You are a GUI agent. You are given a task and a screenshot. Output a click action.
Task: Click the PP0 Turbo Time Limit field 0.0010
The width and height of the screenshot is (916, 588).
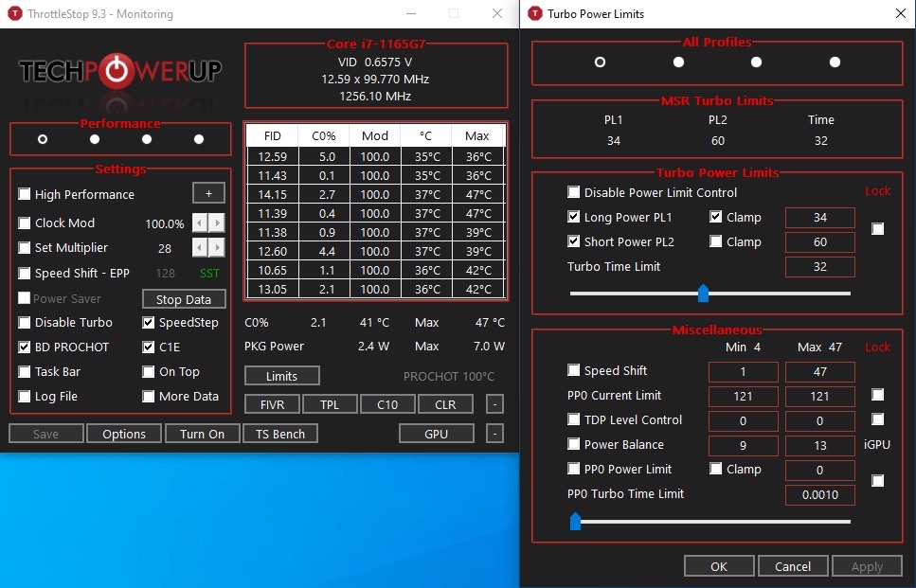pos(819,494)
